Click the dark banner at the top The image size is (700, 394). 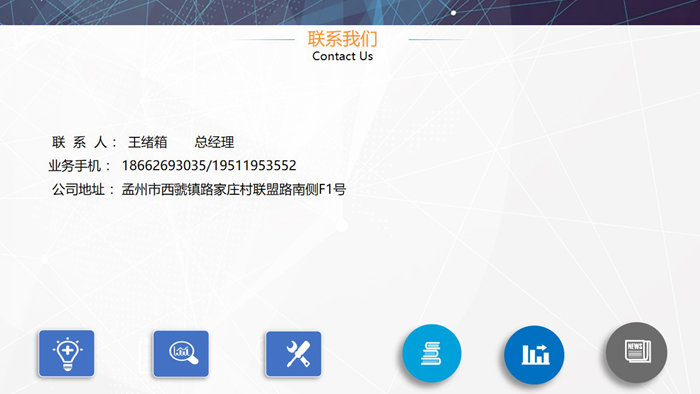click(350, 12)
